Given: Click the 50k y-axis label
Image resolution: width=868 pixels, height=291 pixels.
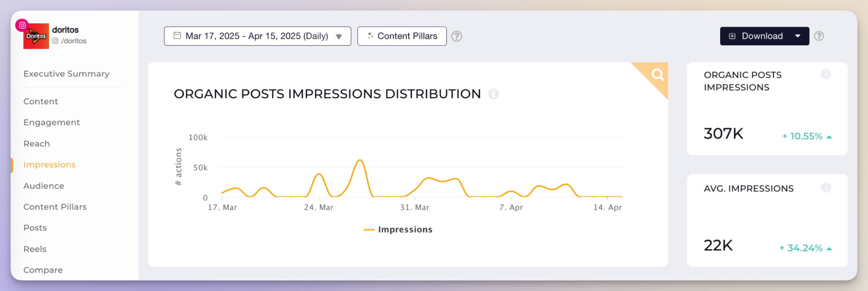Looking at the screenshot, I should tap(200, 168).
